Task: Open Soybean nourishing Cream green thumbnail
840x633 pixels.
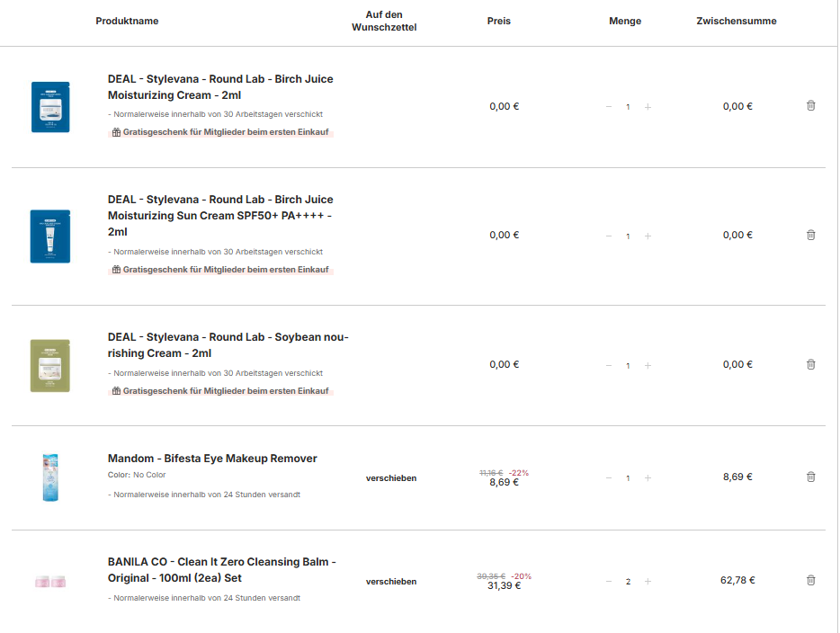Action: (x=50, y=365)
